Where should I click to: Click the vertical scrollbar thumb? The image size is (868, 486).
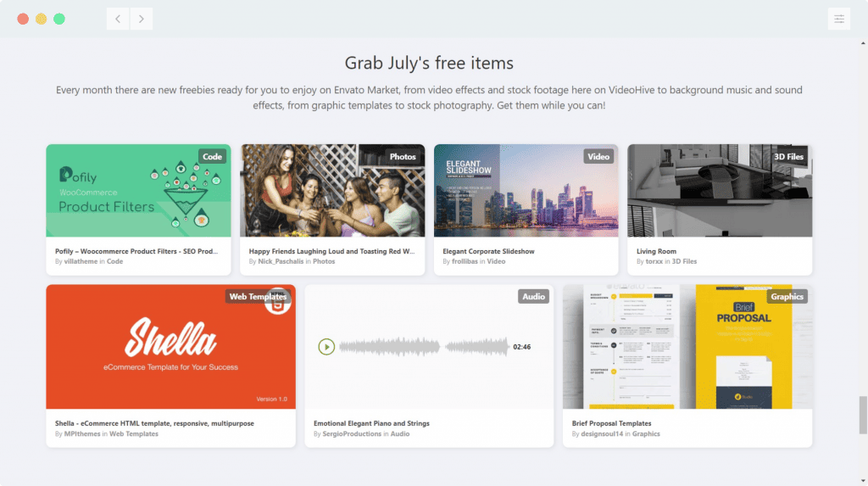tap(863, 415)
